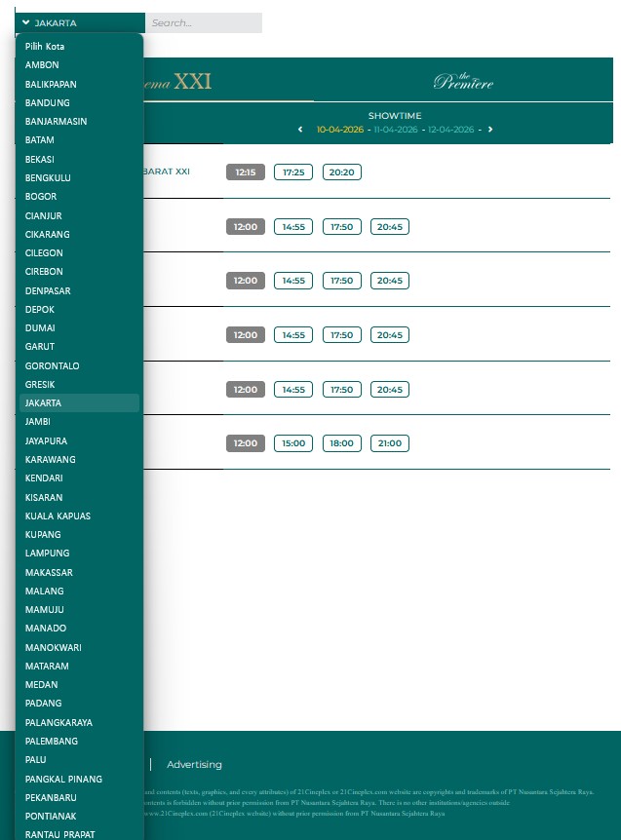Choose Pilih Kota option in list
The width and height of the screenshot is (621, 840).
point(79,46)
